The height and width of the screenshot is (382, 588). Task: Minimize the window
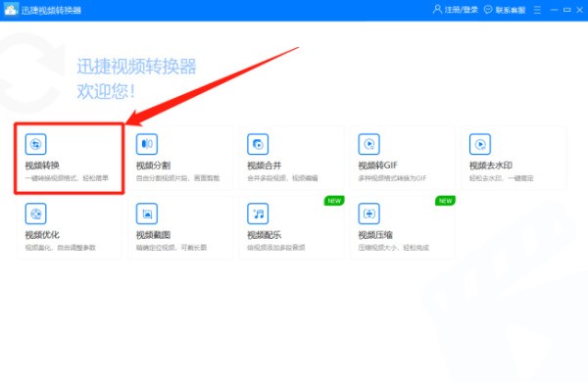pyautogui.click(x=554, y=10)
